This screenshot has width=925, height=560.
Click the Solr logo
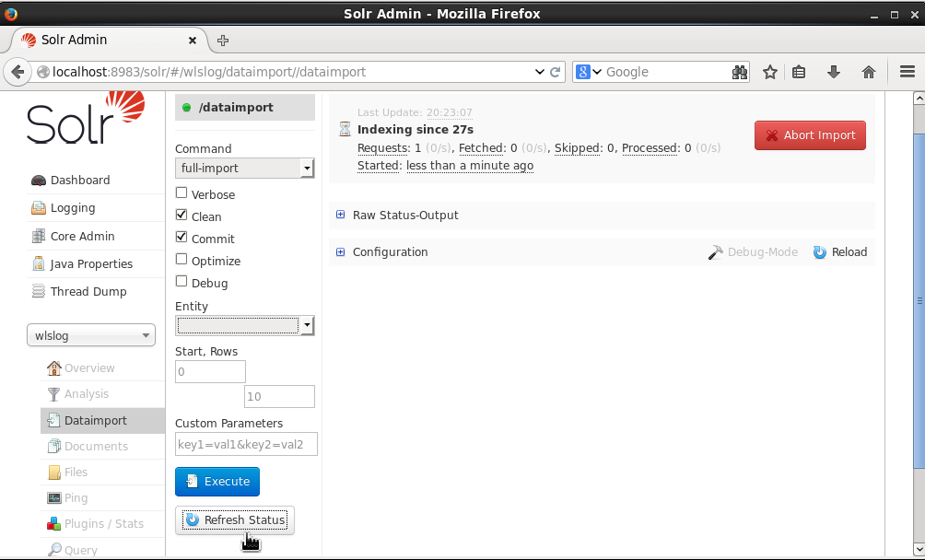coord(86,118)
